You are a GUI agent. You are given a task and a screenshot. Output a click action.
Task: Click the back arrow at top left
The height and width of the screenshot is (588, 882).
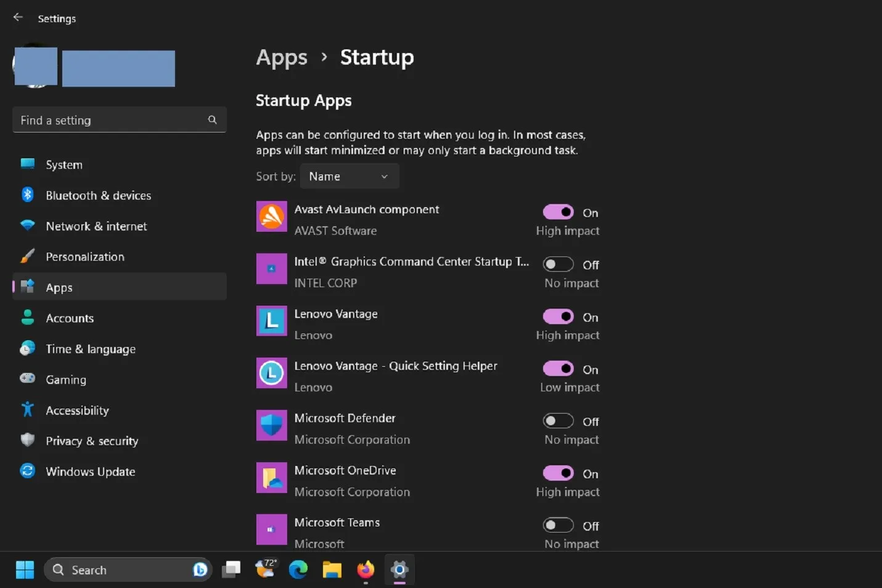click(17, 17)
